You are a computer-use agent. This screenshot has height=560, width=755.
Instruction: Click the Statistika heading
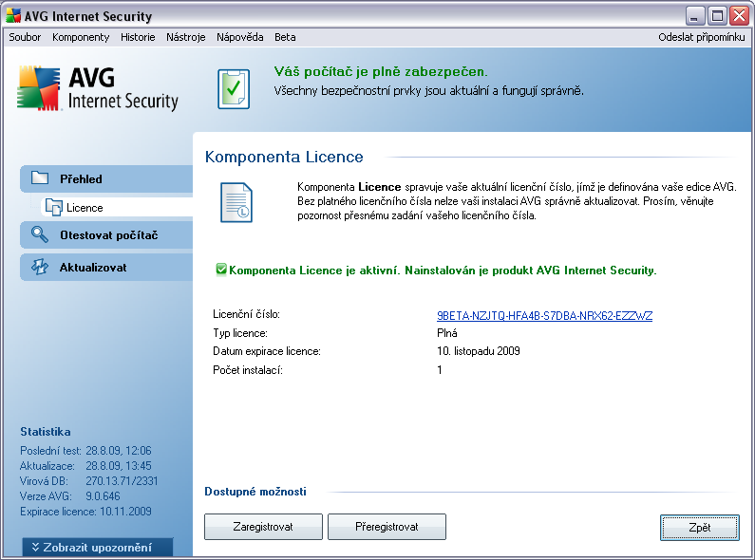click(x=46, y=432)
